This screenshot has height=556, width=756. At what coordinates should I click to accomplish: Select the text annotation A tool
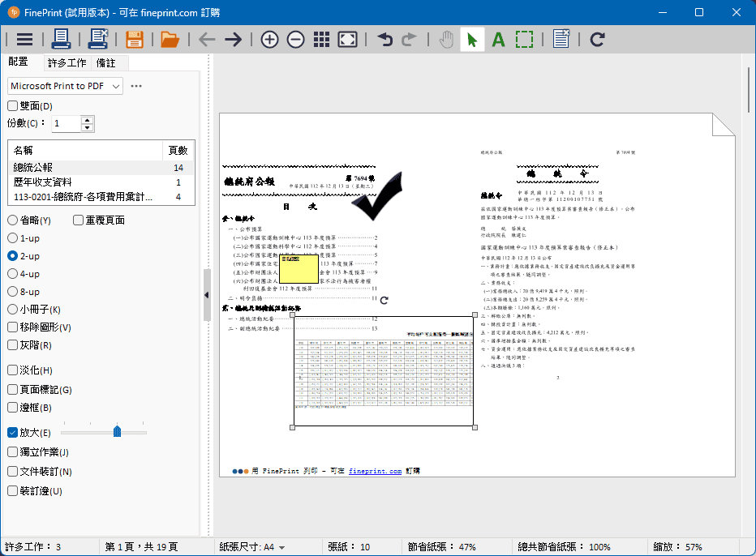tap(498, 39)
